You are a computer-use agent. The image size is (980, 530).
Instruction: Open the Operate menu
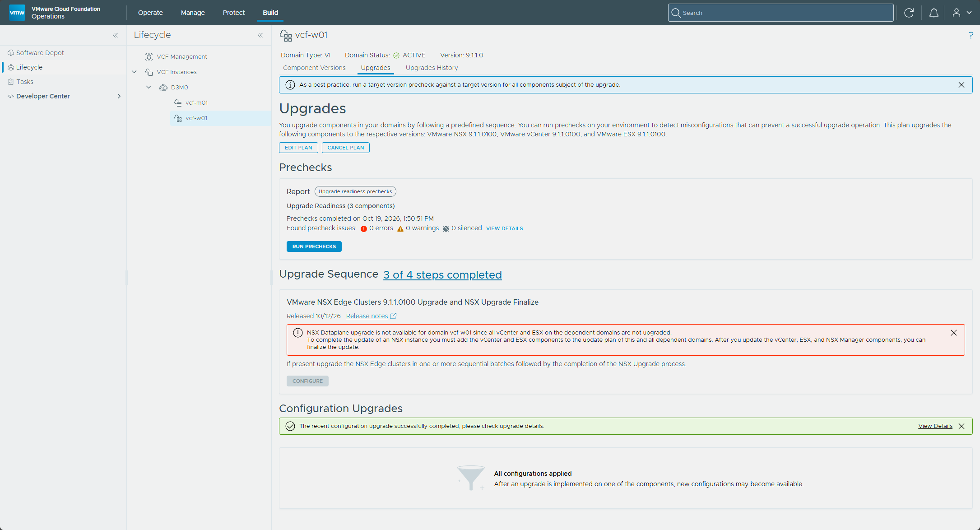150,13
